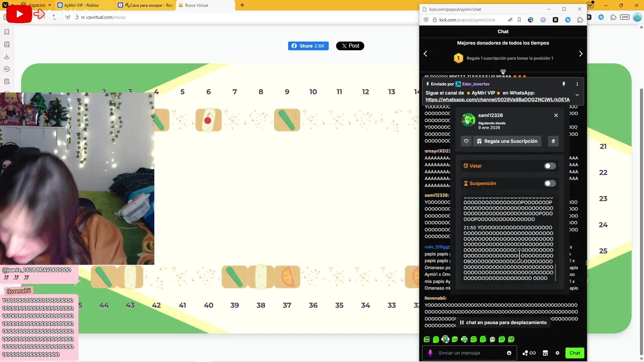The image size is (644, 362).
Task: Close the sami12326 user card
Action: 556,115
